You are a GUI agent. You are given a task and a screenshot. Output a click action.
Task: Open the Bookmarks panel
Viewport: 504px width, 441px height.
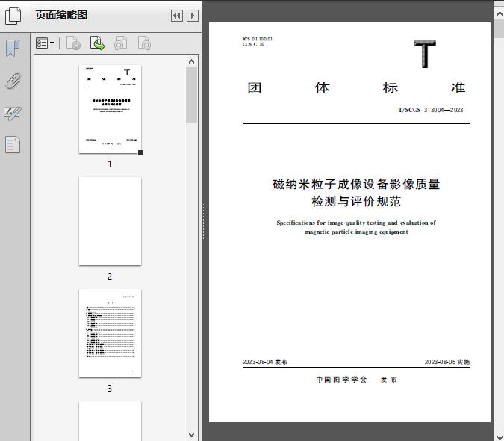click(x=13, y=49)
